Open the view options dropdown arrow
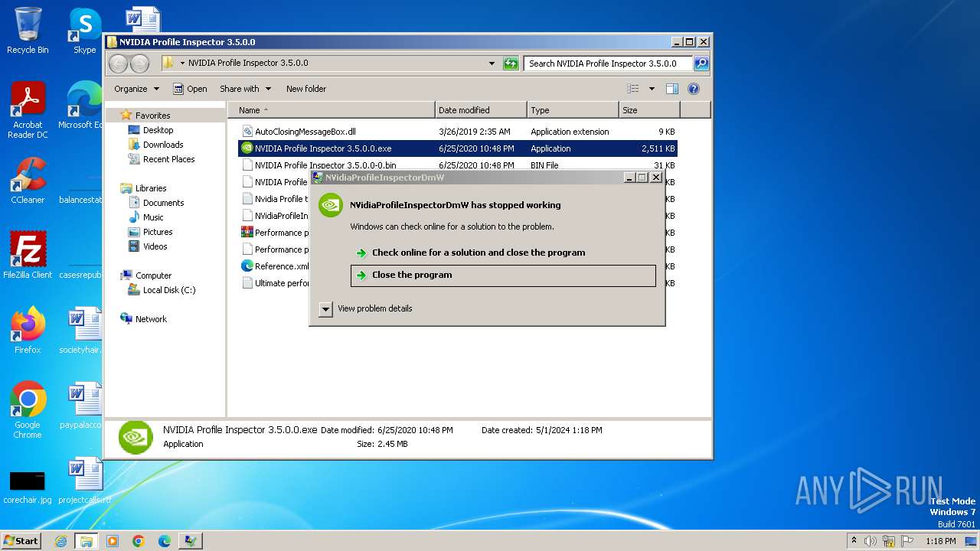This screenshot has height=551, width=980. point(652,89)
